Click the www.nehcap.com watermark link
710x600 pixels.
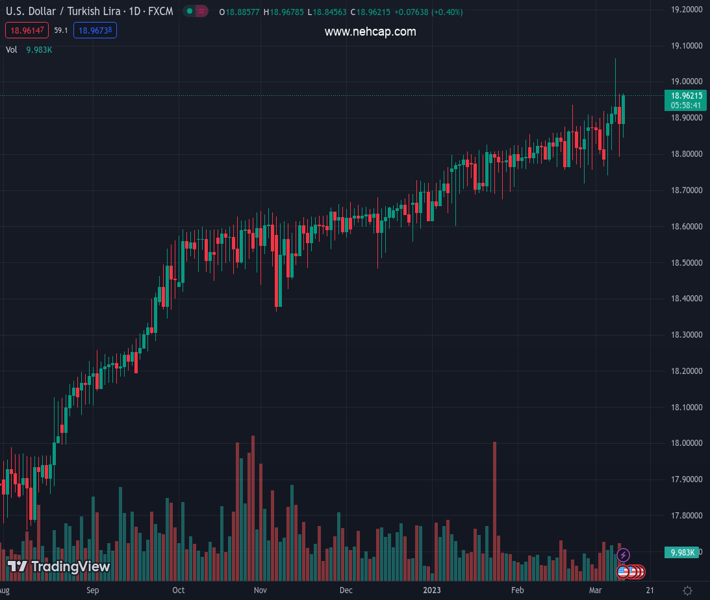(x=370, y=32)
